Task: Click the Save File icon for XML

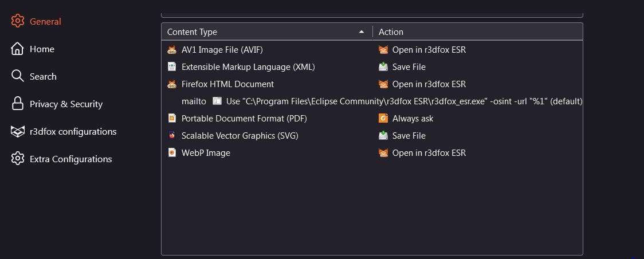Action: (383, 66)
